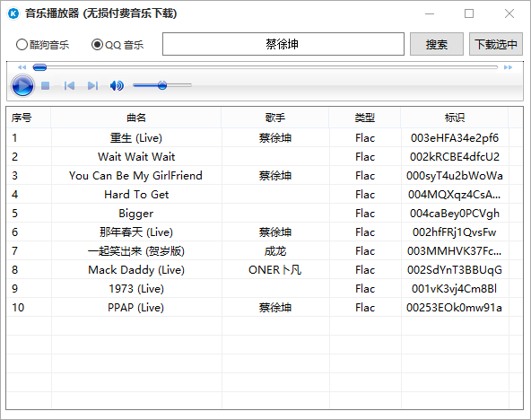This screenshot has height=420, width=531.
Task: Minimize the 音乐播放器 window
Action: click(x=430, y=13)
